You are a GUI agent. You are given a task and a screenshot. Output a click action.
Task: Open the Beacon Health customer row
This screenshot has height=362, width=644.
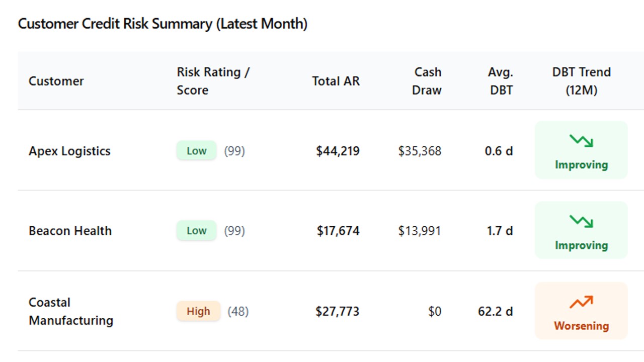coord(70,231)
